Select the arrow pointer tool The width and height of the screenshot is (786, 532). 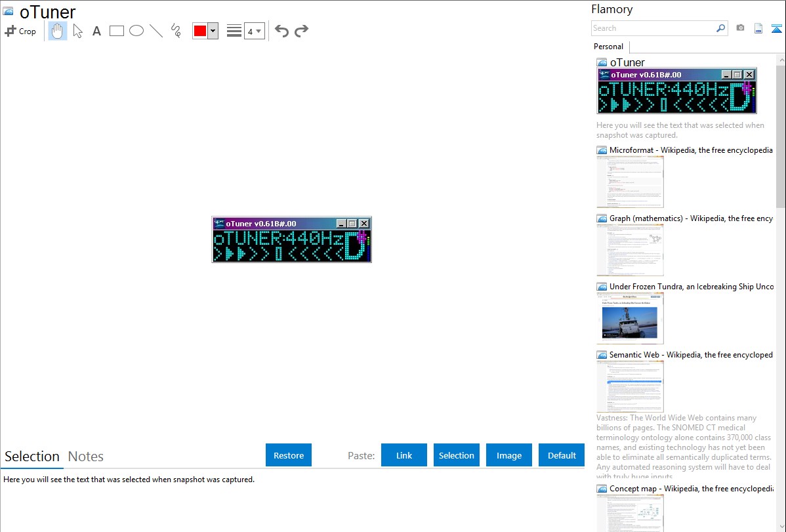[77, 31]
